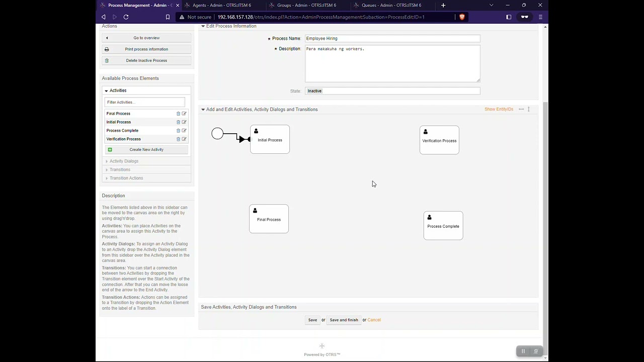Expand canvas width with horizontal arrows icon
The image size is (644, 362).
521,109
